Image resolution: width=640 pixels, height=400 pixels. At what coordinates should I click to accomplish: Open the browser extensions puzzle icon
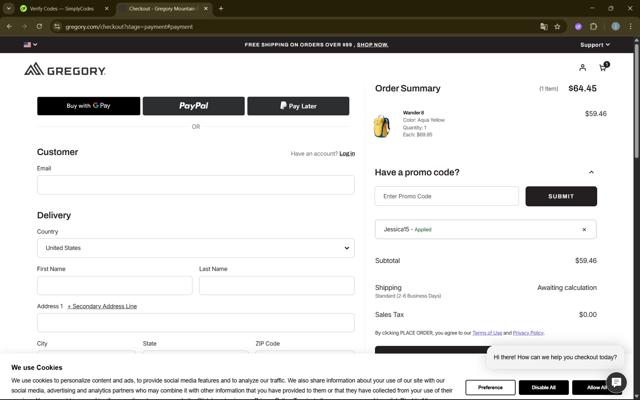pyautogui.click(x=593, y=27)
